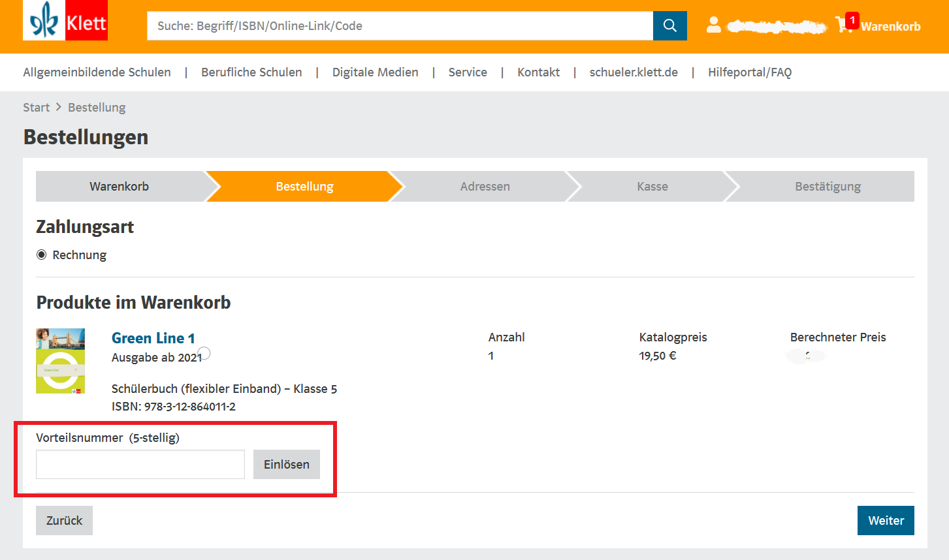The height and width of the screenshot is (560, 949).
Task: Open the Green Line 1 book cover
Action: coord(60,361)
